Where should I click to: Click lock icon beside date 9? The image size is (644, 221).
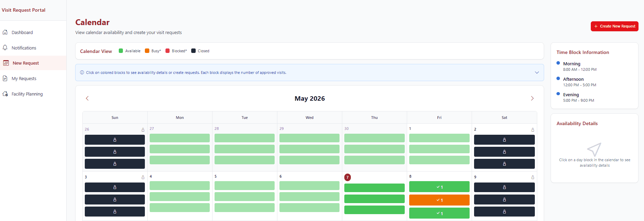[x=533, y=177]
